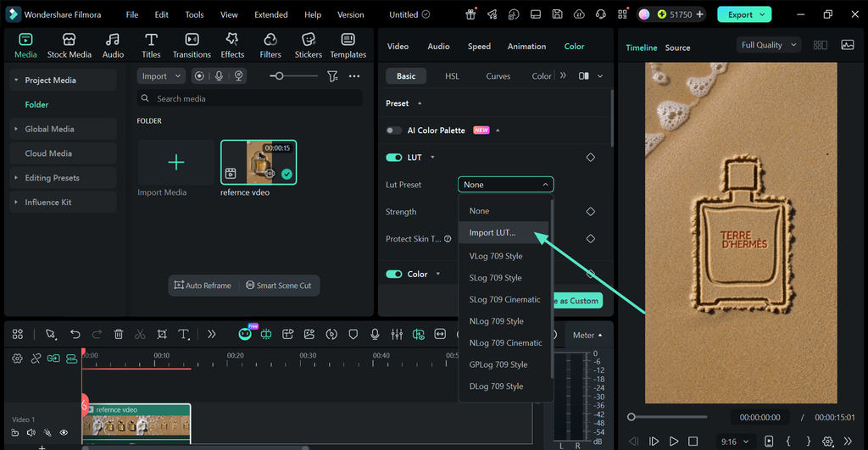Select SLog 709 Cinematic LUT preset

coord(504,299)
